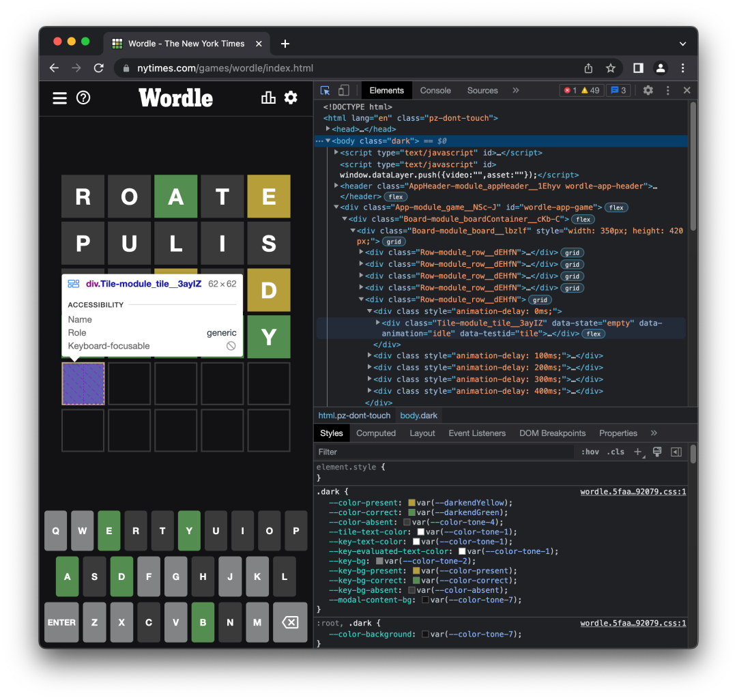The height and width of the screenshot is (700, 737).
Task: Toggle the flex badge on Tile-module_tile
Action: (594, 334)
